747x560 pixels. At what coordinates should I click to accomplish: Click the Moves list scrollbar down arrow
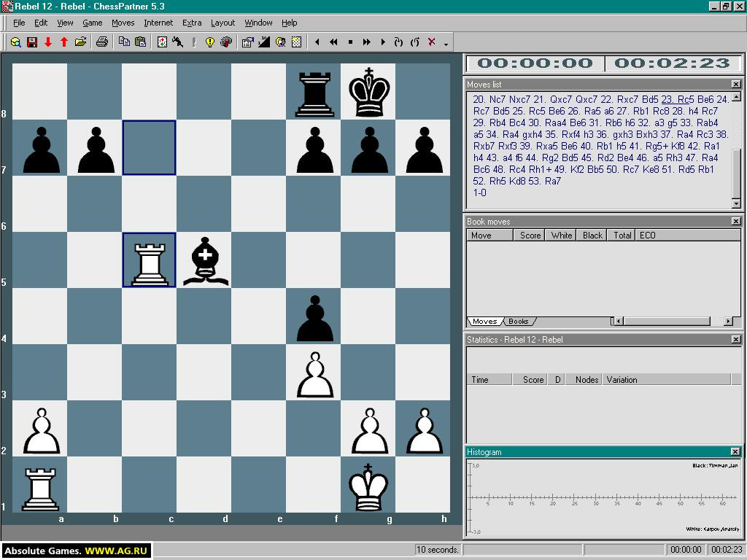[736, 204]
